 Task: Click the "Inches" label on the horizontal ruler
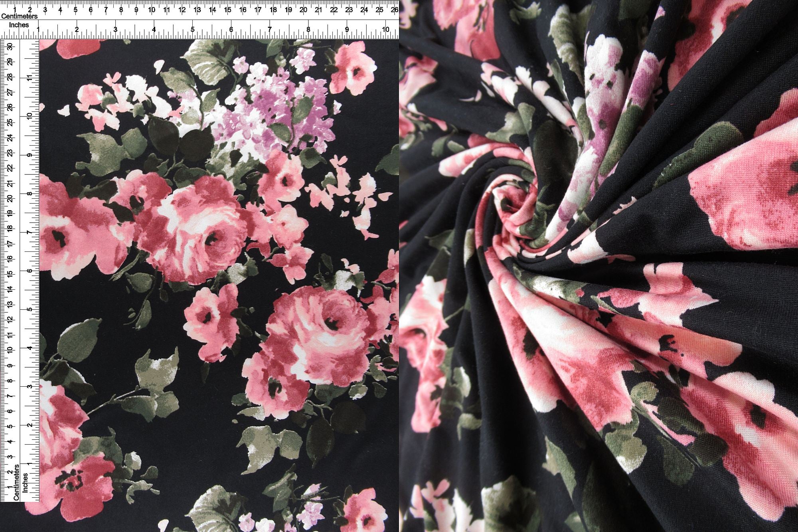pos(19,25)
